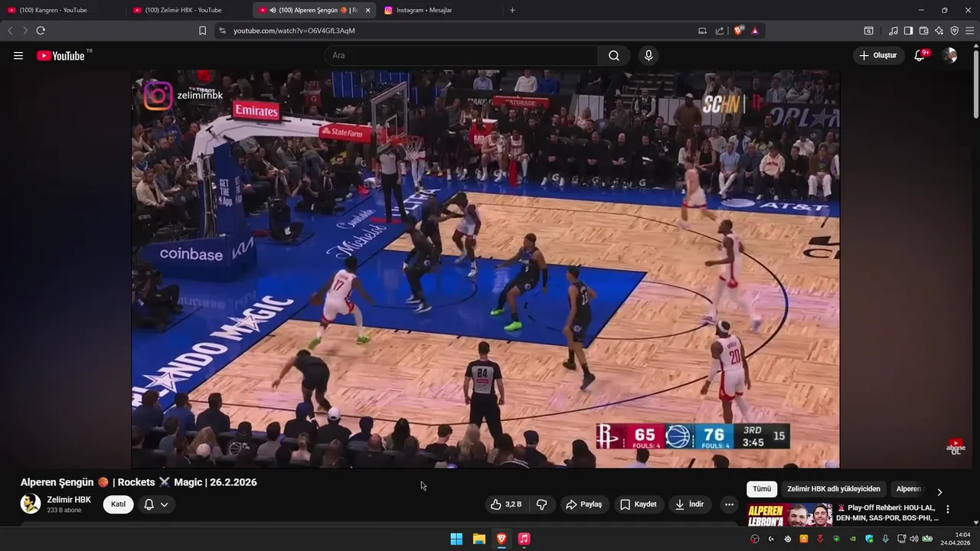Click the Kaydet save button
The height and width of the screenshot is (551, 980).
click(638, 504)
